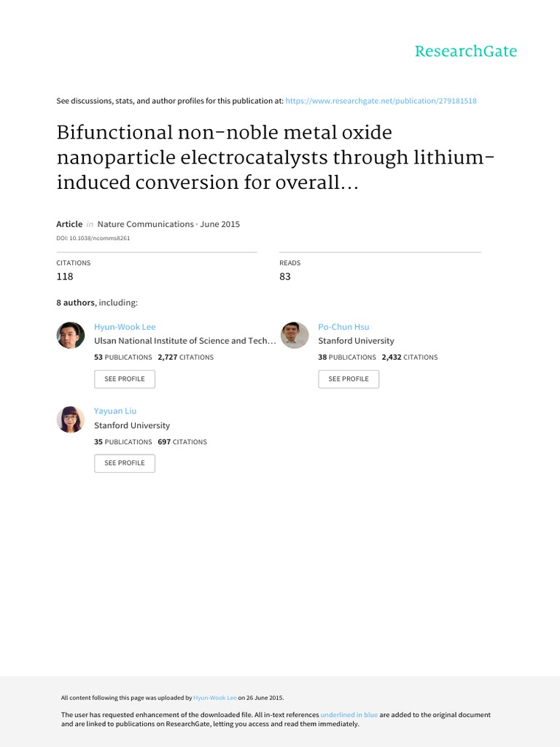Open the ResearchGate publication URL link
The image size is (560, 747).
(x=381, y=101)
